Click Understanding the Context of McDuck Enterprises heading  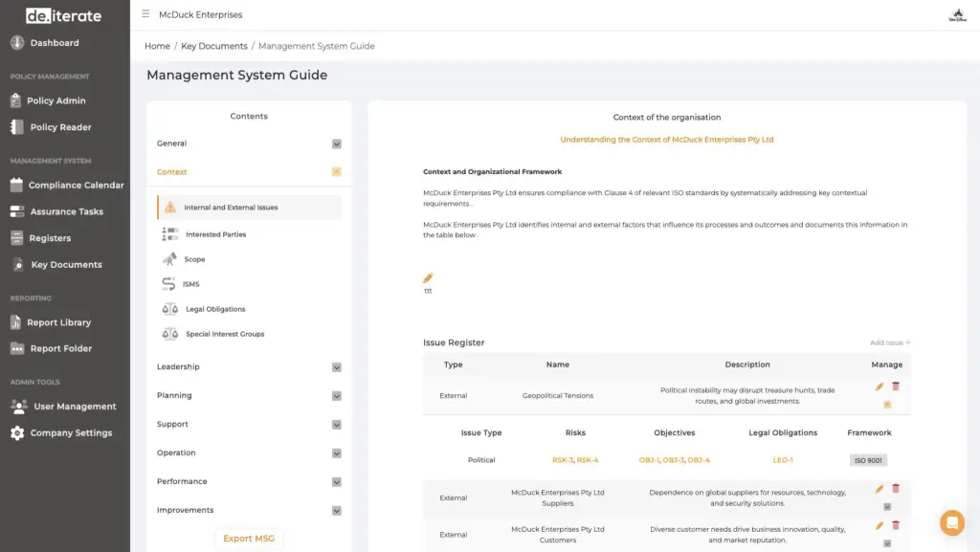tap(666, 140)
